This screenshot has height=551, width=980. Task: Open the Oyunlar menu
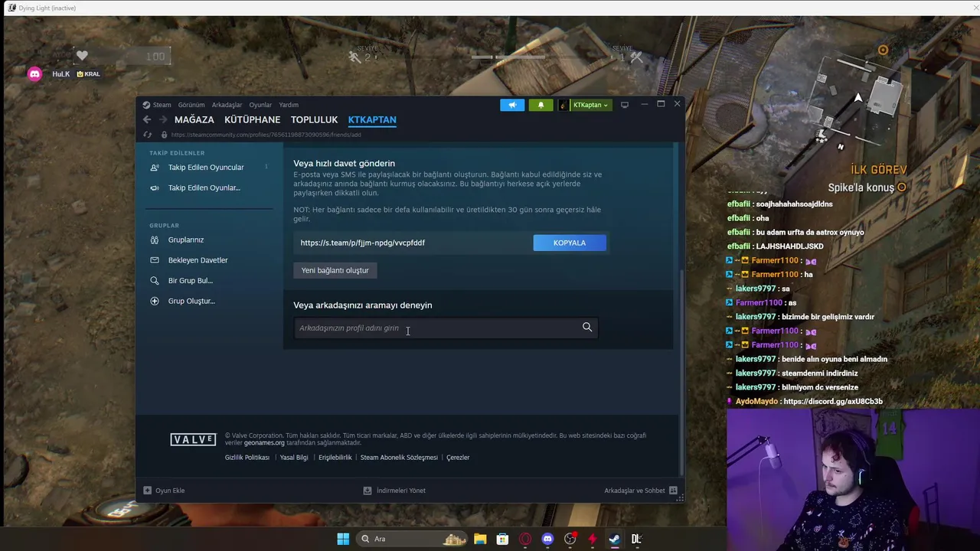(260, 105)
